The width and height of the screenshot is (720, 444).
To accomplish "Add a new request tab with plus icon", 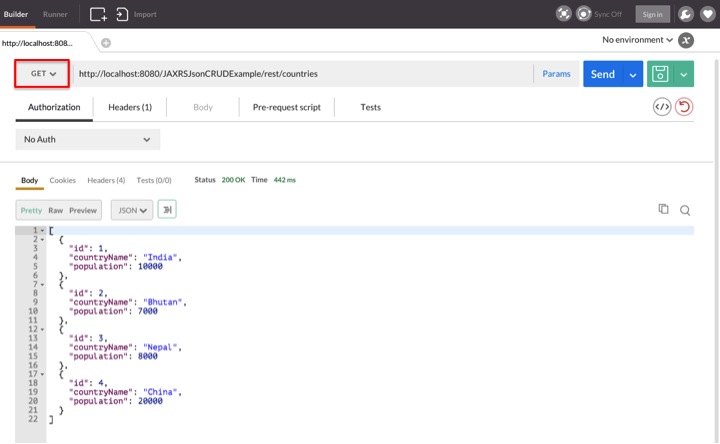I will pyautogui.click(x=106, y=43).
